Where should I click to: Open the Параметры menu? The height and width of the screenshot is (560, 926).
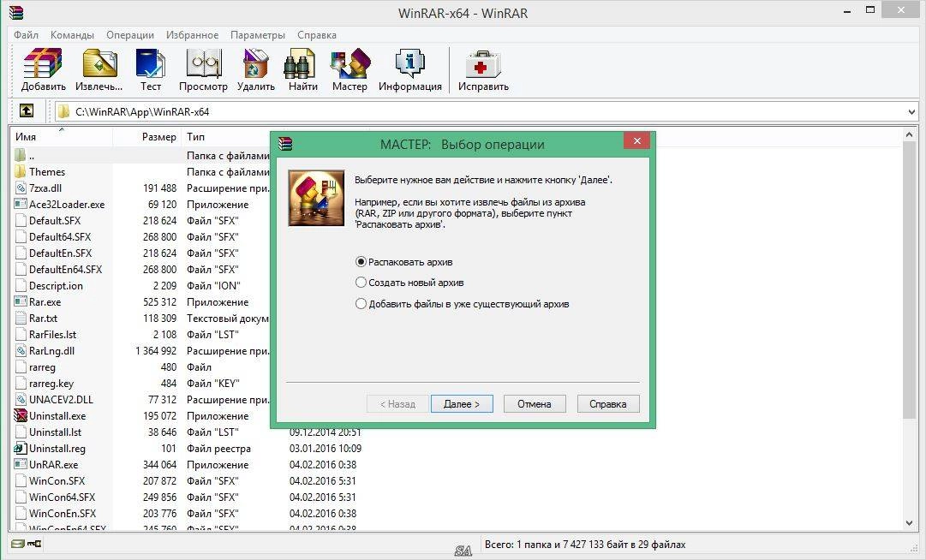click(x=258, y=35)
